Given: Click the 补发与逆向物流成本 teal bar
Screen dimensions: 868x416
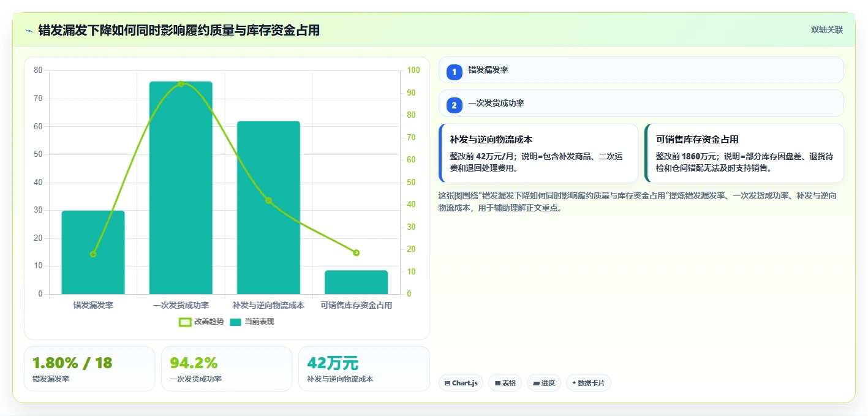Looking at the screenshot, I should (268, 208).
